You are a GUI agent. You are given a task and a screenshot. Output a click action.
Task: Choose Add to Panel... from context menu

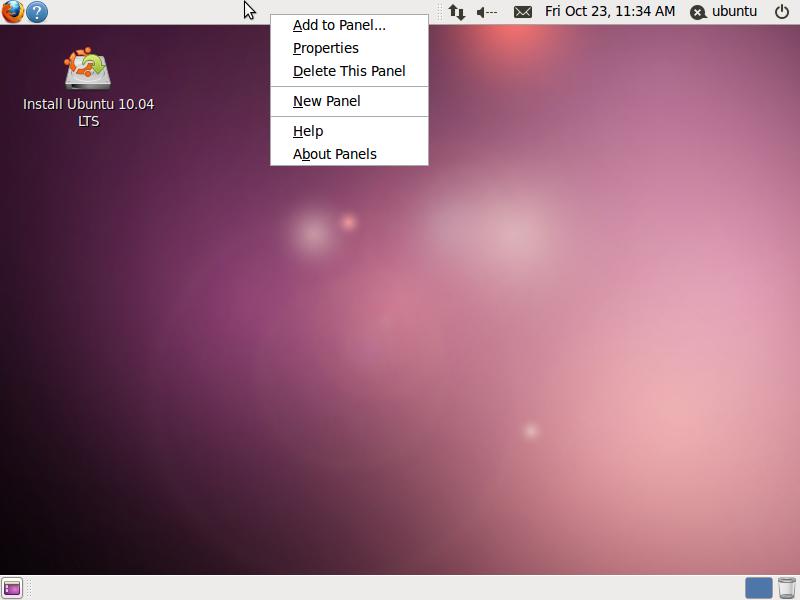tap(349, 25)
